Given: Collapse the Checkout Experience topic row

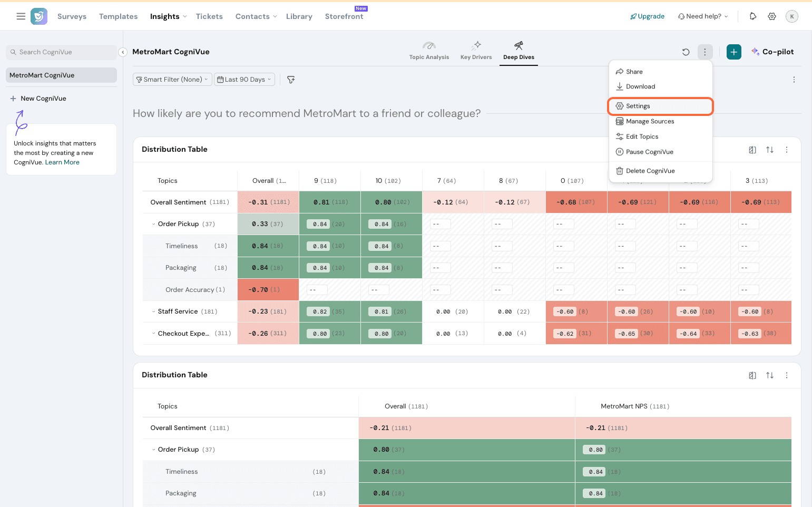Looking at the screenshot, I should coord(154,334).
